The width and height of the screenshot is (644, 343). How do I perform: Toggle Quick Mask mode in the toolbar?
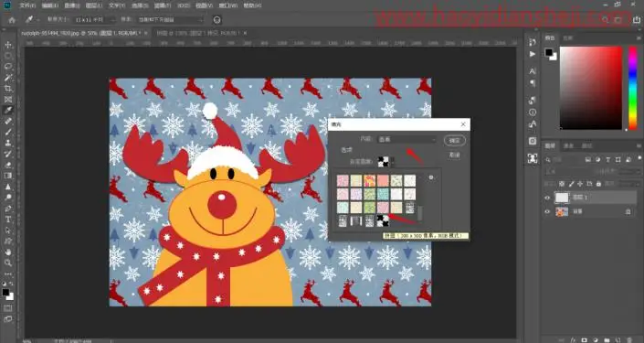click(8, 308)
